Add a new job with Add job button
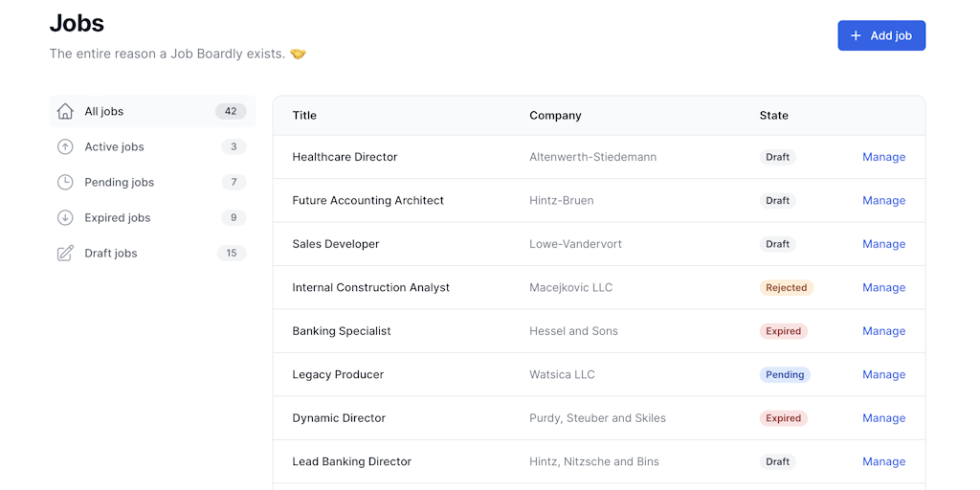The width and height of the screenshot is (980, 490). [881, 35]
